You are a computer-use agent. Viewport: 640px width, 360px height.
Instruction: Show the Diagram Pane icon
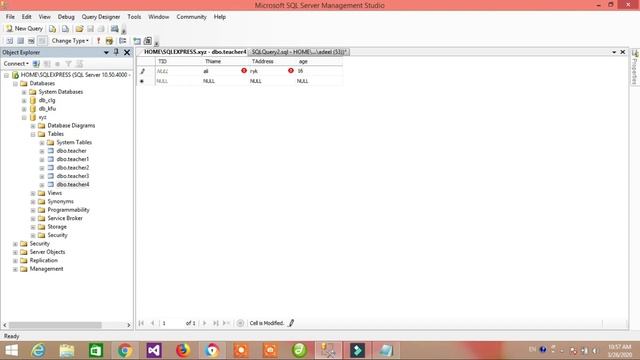[x=10, y=41]
